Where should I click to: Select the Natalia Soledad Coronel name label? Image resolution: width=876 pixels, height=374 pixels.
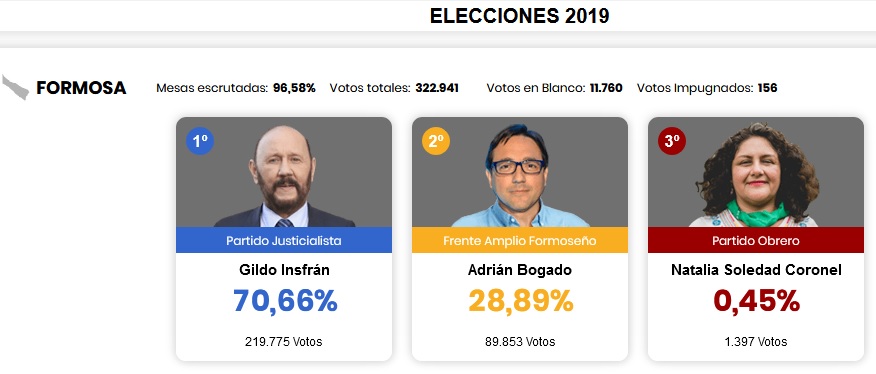pos(756,270)
